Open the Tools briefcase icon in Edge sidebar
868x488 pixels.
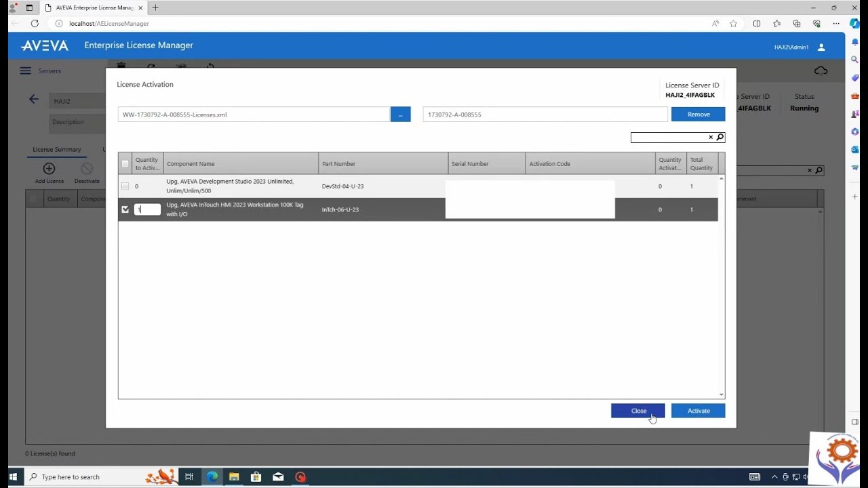pyautogui.click(x=855, y=96)
